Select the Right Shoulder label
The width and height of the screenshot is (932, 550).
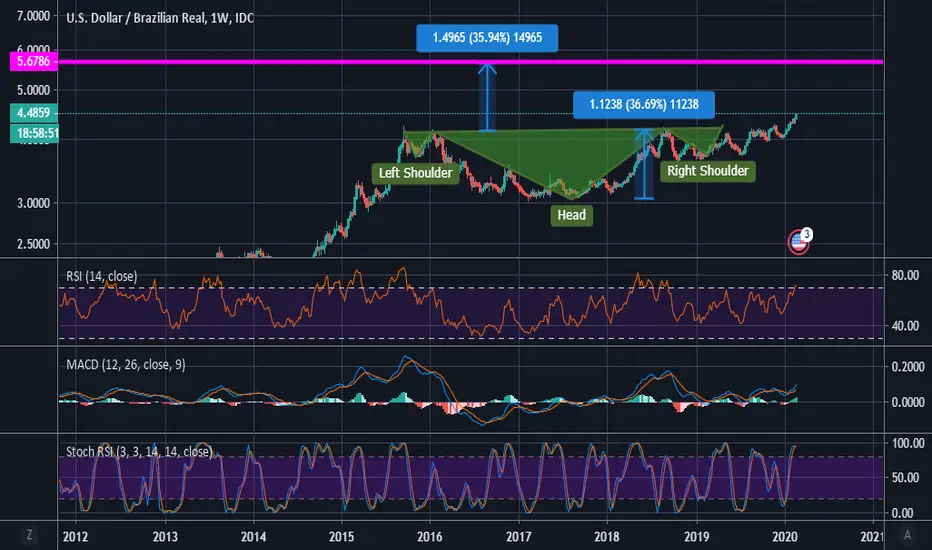pos(708,171)
